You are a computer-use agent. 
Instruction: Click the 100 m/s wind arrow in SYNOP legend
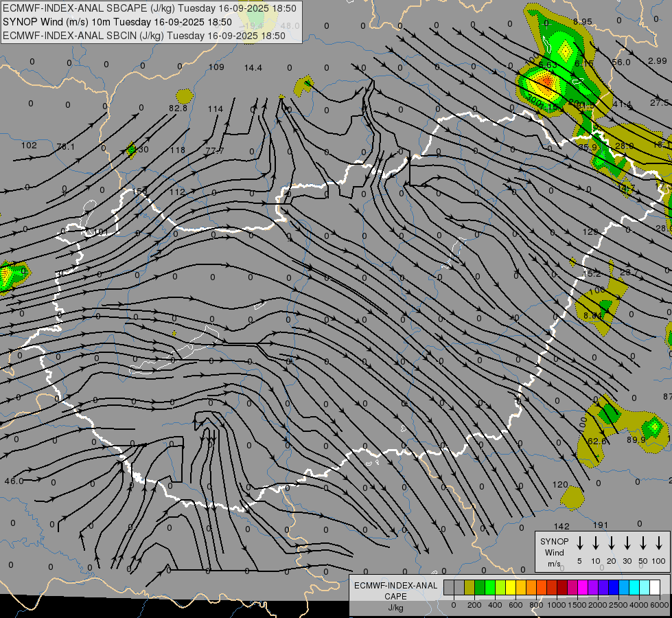point(659,543)
